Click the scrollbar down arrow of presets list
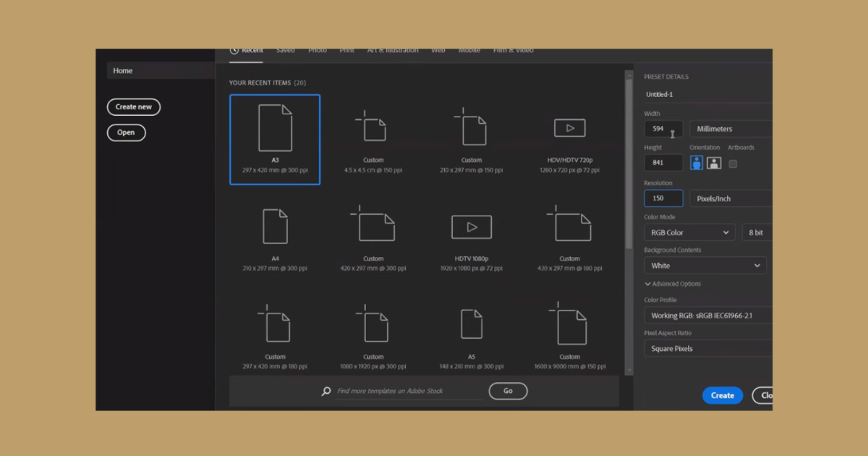 coord(629,369)
